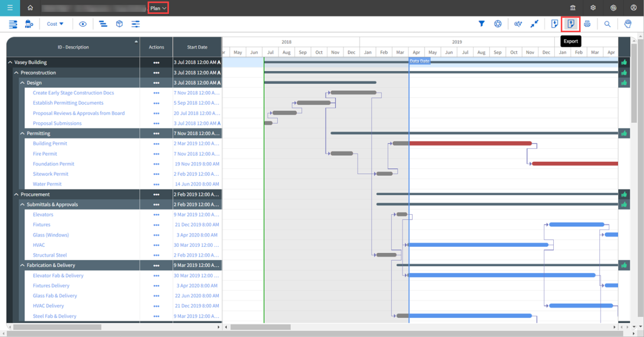This screenshot has height=337, width=644.
Task: Click the Export icon
Action: (571, 24)
